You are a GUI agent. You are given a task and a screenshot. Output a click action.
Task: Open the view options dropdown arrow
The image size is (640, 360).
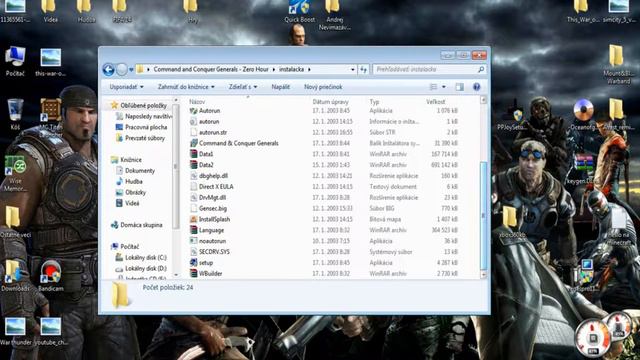pyautogui.click(x=444, y=87)
